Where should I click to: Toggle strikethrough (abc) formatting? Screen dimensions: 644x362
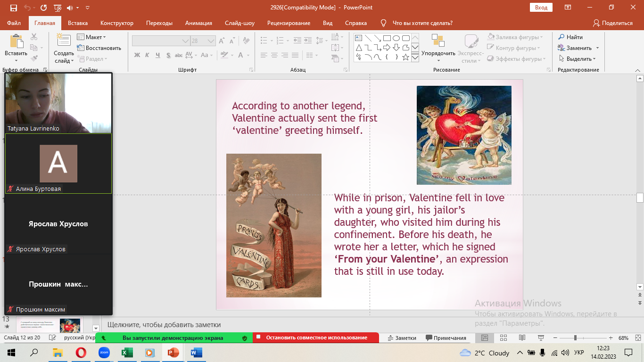178,55
